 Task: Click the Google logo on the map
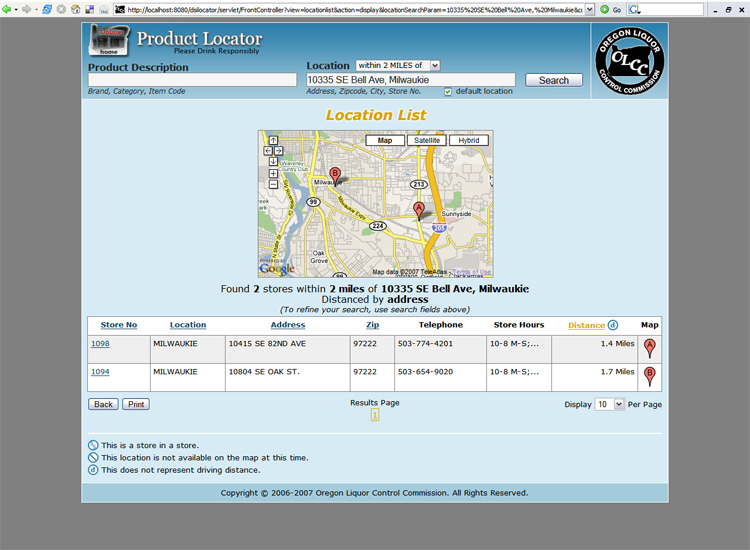pyautogui.click(x=276, y=269)
